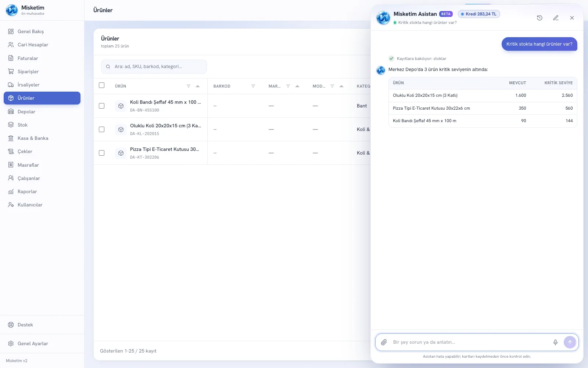Open the BARKOD column filter
Image resolution: width=588 pixels, height=368 pixels.
(x=253, y=86)
